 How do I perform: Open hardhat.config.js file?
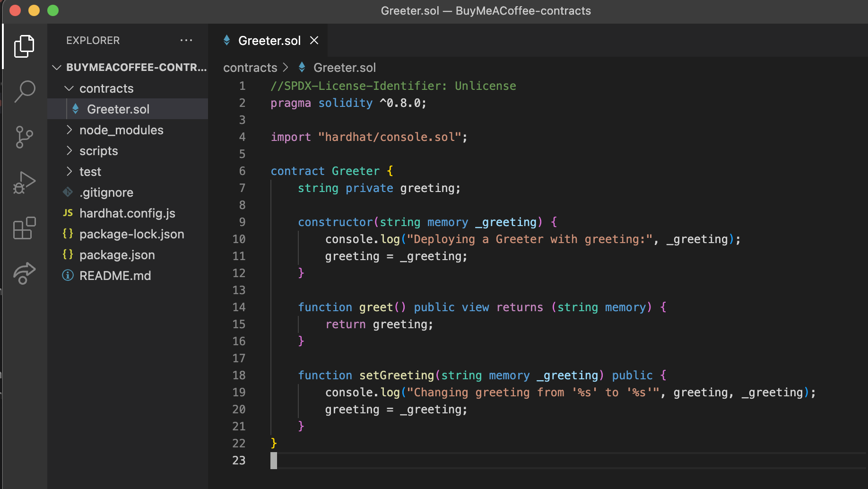pyautogui.click(x=128, y=213)
